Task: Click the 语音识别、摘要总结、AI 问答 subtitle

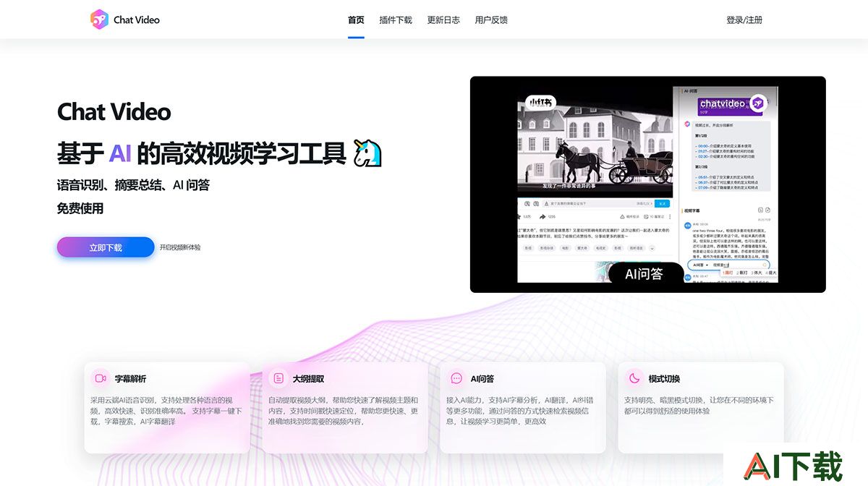Action: tap(133, 185)
